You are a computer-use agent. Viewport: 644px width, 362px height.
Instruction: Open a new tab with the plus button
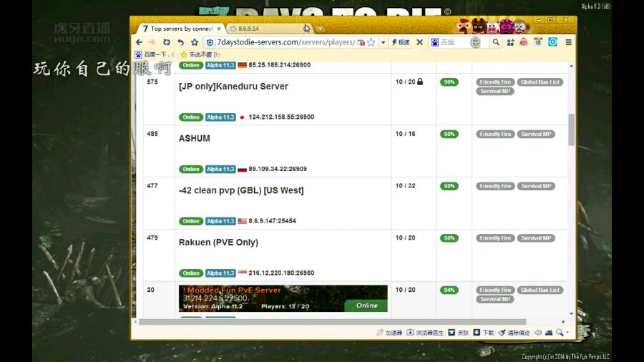tap(320, 29)
